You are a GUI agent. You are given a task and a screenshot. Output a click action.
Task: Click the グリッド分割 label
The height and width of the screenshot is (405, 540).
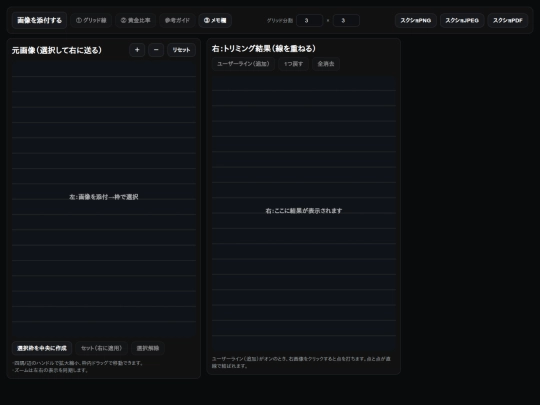coord(280,21)
